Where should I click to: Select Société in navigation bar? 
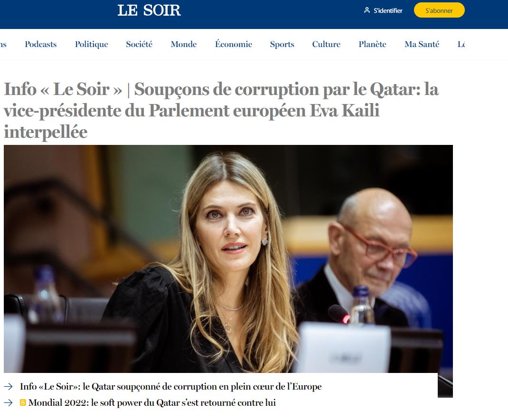tap(139, 44)
